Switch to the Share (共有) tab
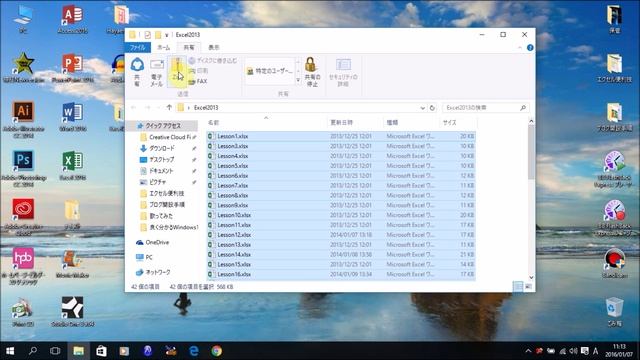This screenshot has height=360, width=640. (189, 47)
